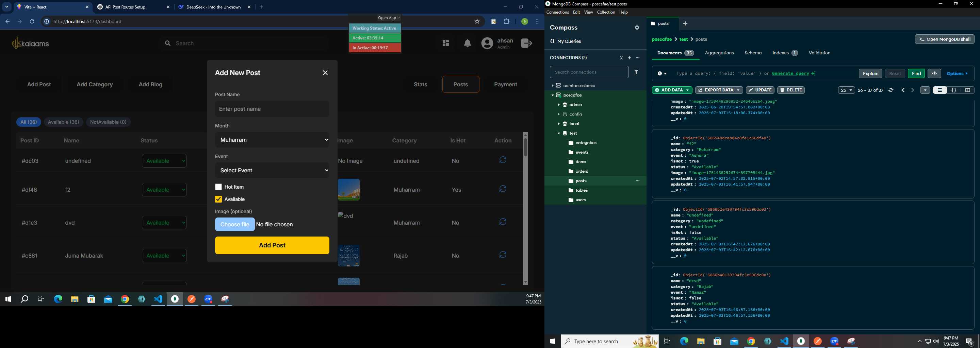Open the notifications bell in kalaams header
Image resolution: width=980 pixels, height=348 pixels.
tap(468, 43)
